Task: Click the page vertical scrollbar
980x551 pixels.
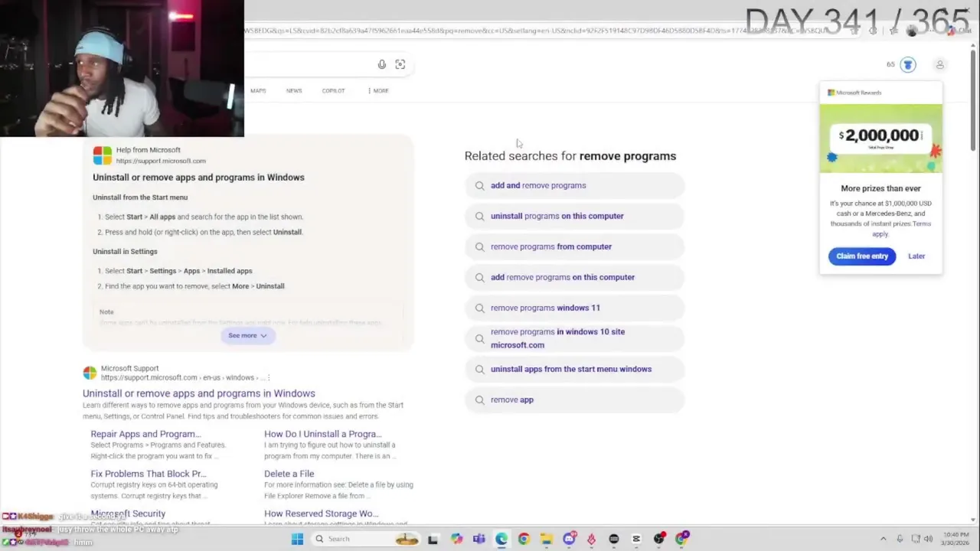Action: pos(973,99)
